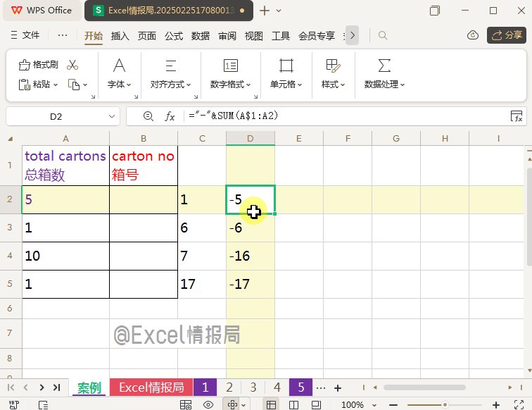Open the Insert (插入) ribbon tab
Viewport: 532px width, 410px height.
click(120, 36)
